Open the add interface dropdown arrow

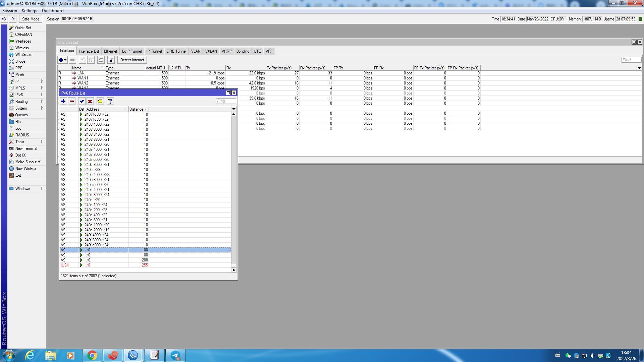65,60
